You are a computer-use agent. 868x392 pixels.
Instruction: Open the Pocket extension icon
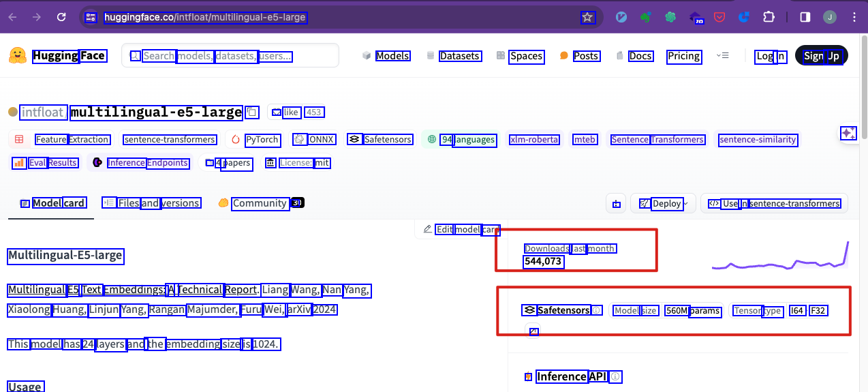pos(719,17)
